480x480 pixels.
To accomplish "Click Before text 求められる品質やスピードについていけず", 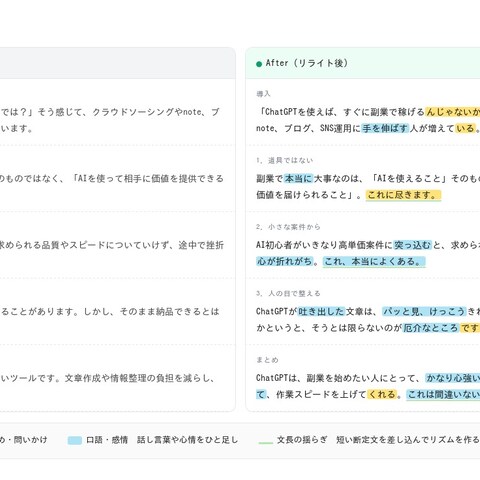I will point(85,245).
